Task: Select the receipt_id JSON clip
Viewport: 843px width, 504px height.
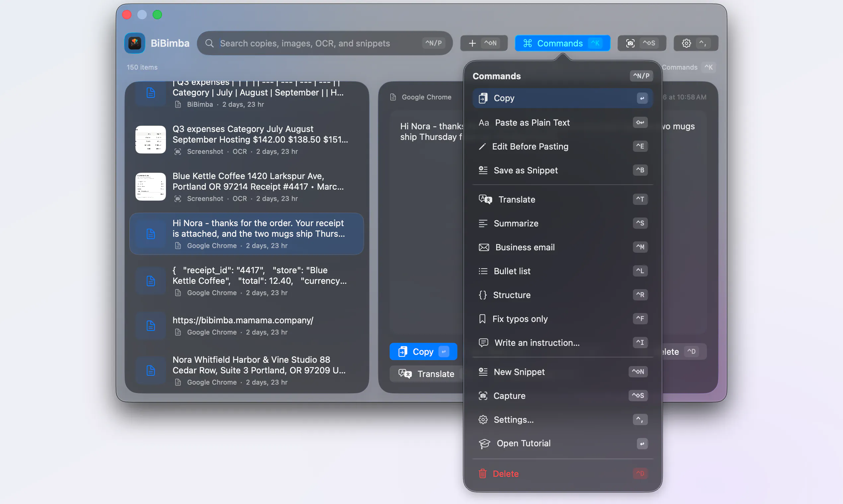Action: [x=247, y=281]
